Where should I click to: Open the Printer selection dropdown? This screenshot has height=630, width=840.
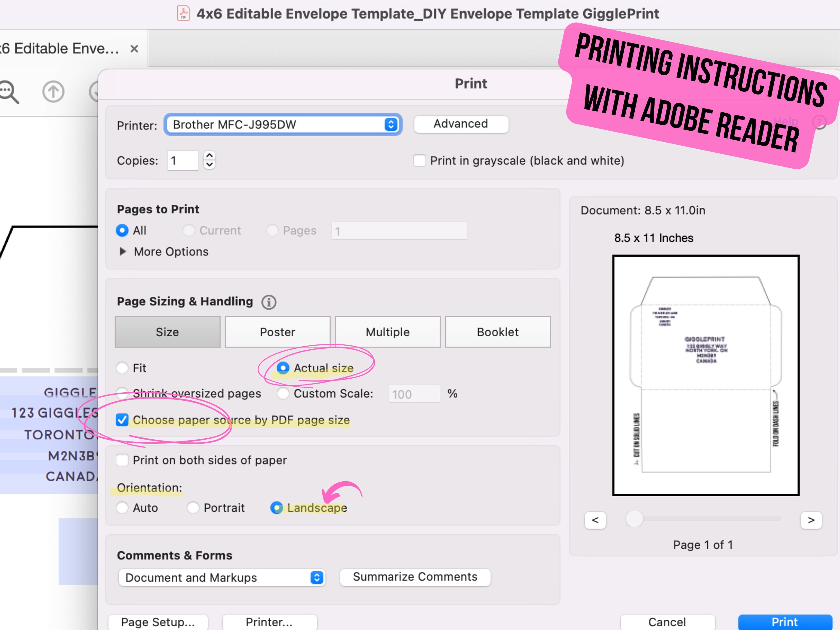tap(283, 124)
